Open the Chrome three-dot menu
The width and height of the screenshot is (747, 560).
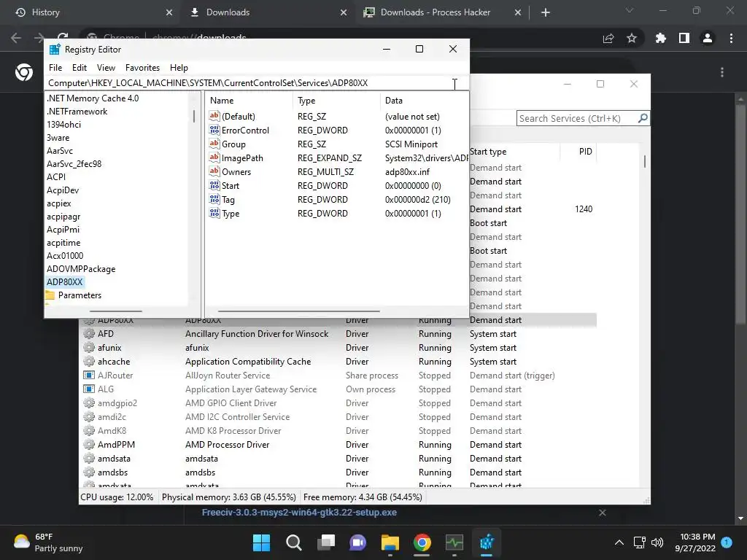pos(731,38)
